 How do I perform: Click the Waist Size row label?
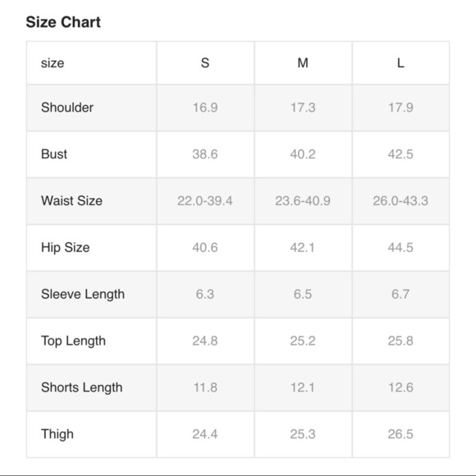[71, 201]
